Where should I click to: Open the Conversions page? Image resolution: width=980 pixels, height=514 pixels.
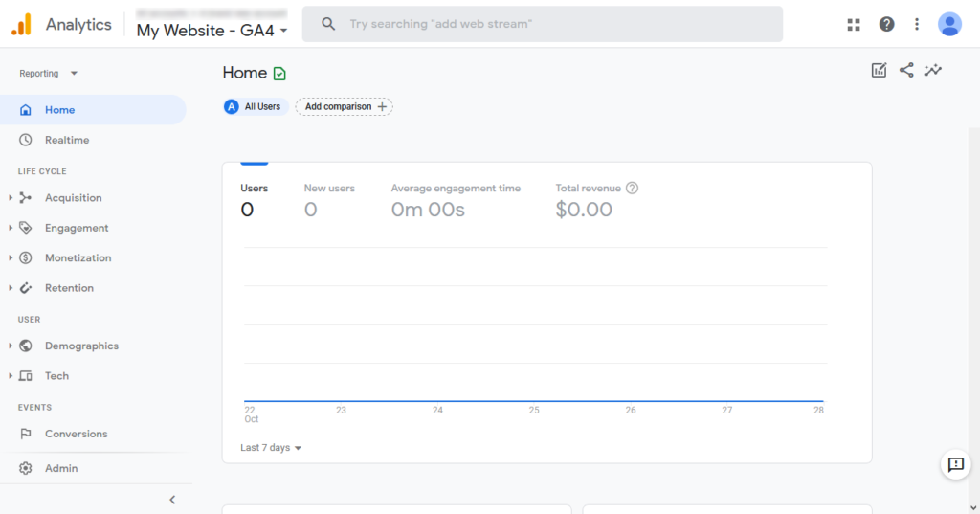(x=76, y=434)
